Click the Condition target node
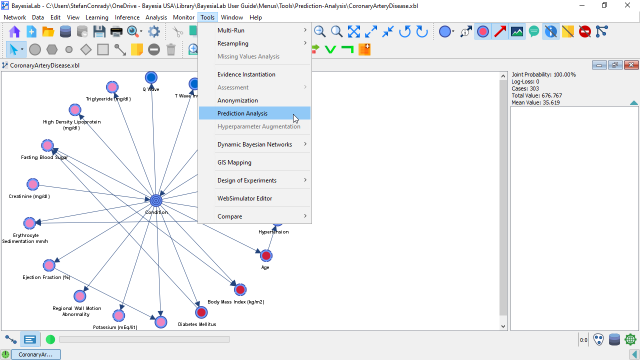The image size is (640, 360). click(156, 200)
